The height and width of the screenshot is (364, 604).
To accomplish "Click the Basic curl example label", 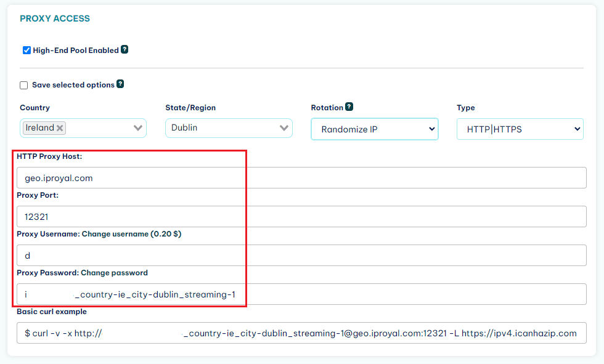I will click(x=52, y=312).
